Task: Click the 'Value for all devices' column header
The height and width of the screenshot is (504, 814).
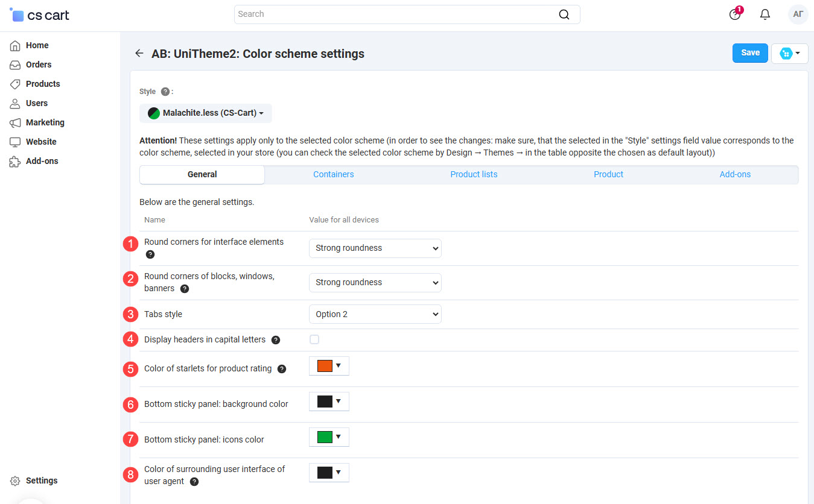Action: point(344,220)
